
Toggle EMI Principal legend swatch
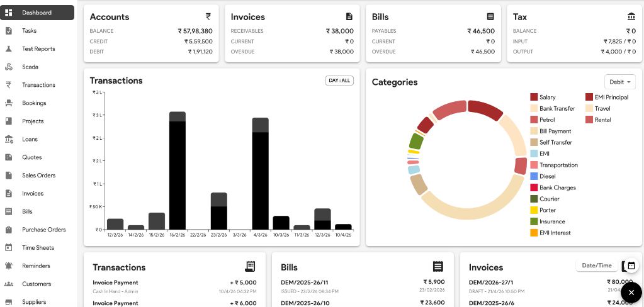tap(589, 98)
